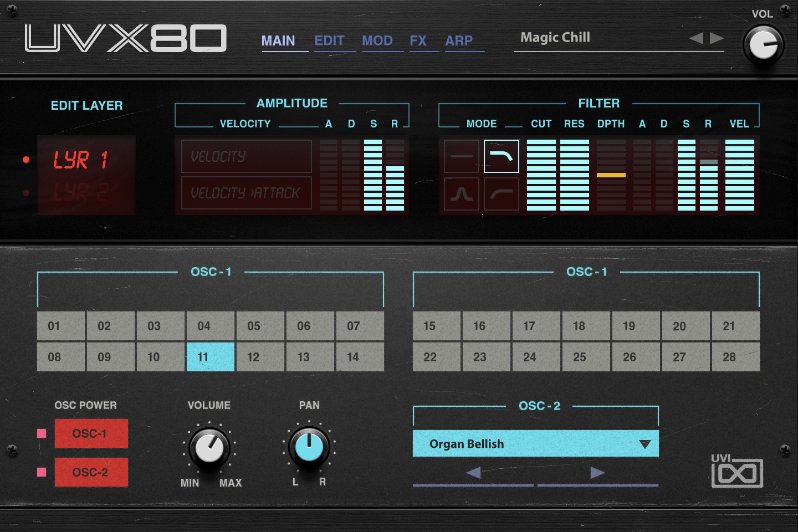Click the left arrow below Organ Bellish
Screen dimensions: 798x532
pos(473,472)
